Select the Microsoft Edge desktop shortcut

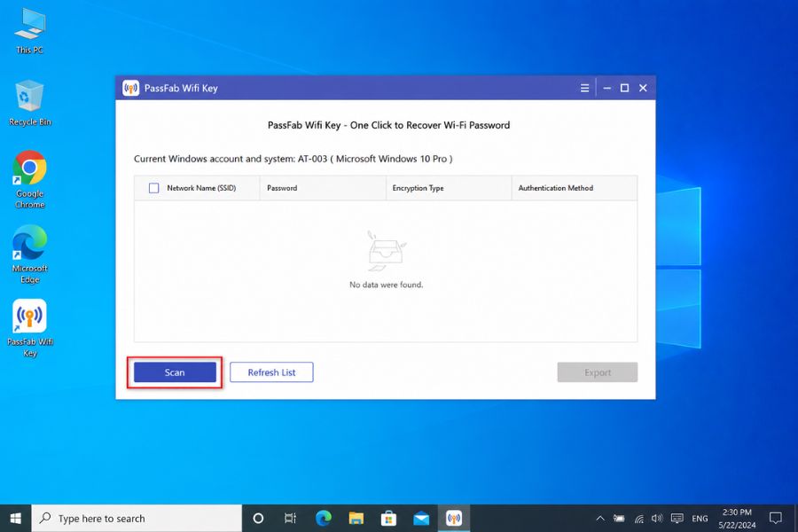point(29,254)
